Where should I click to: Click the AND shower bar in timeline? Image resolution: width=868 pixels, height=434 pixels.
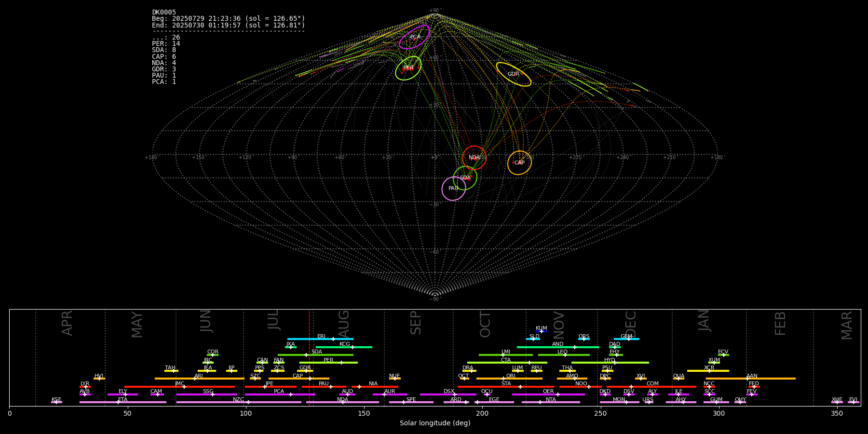point(558,347)
